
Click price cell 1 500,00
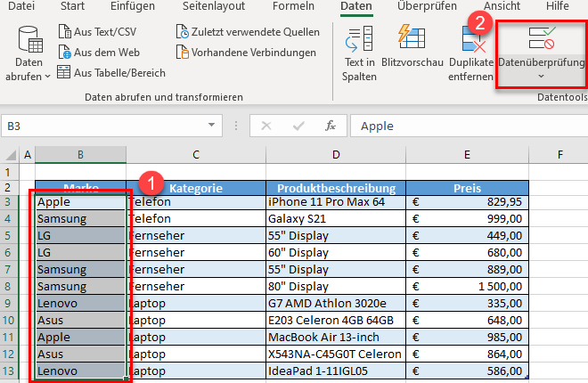[467, 286]
